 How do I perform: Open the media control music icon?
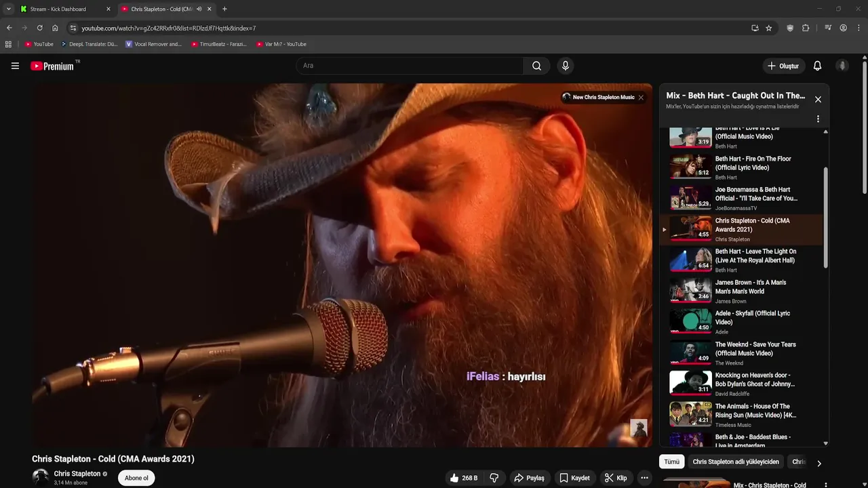[x=828, y=28]
